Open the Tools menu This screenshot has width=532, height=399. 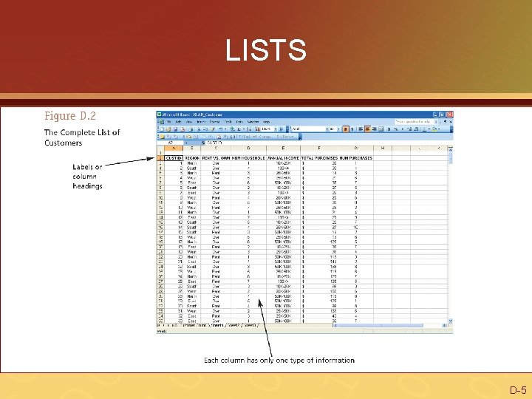[x=228, y=122]
